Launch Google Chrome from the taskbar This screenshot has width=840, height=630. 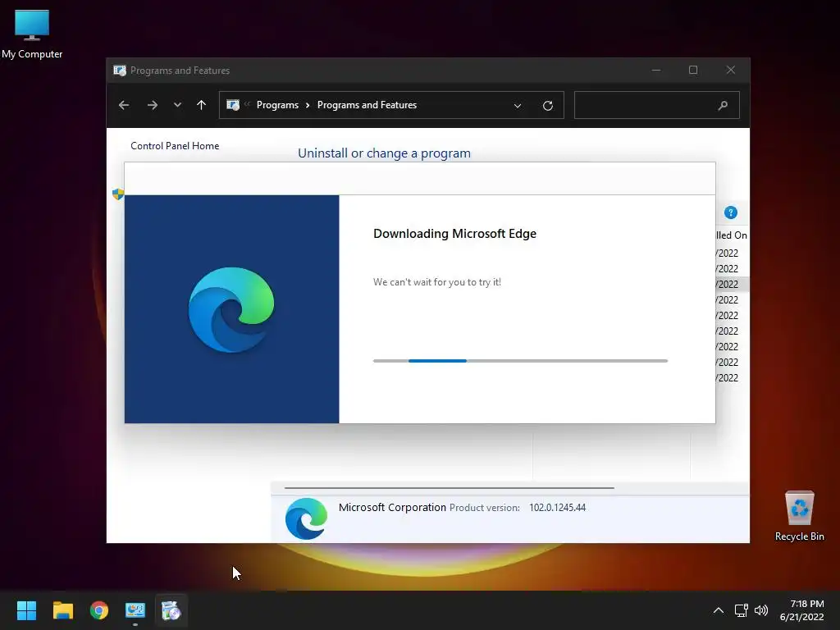click(99, 610)
